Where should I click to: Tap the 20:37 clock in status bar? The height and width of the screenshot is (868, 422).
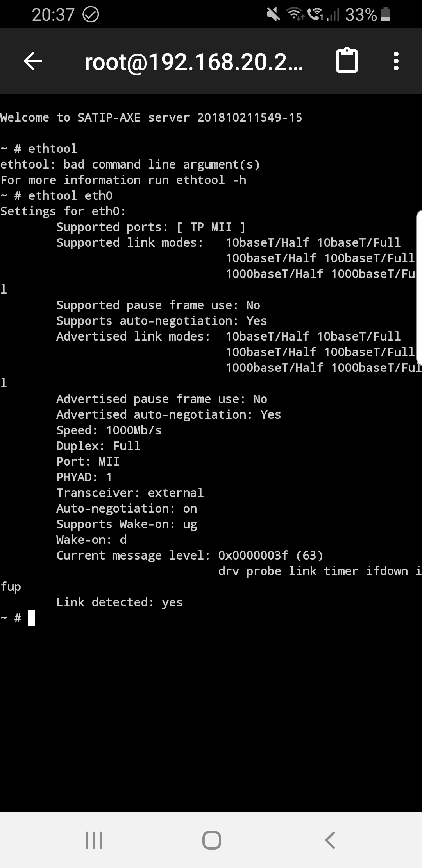coord(53,15)
